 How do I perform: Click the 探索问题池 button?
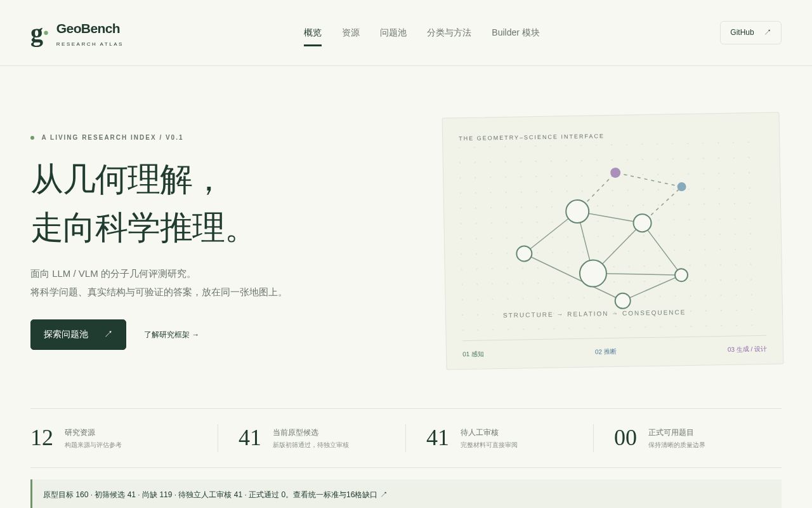point(78,335)
